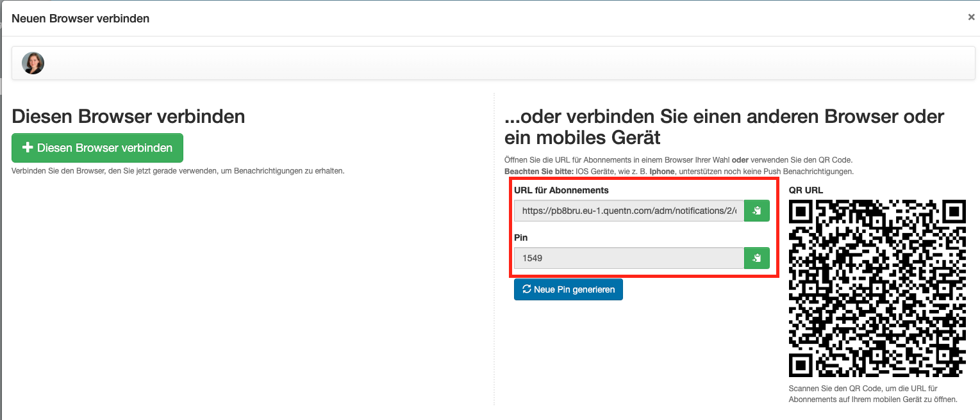This screenshot has height=420, width=980.
Task: Select the 'URL für Abonnements' input field
Action: click(x=629, y=211)
